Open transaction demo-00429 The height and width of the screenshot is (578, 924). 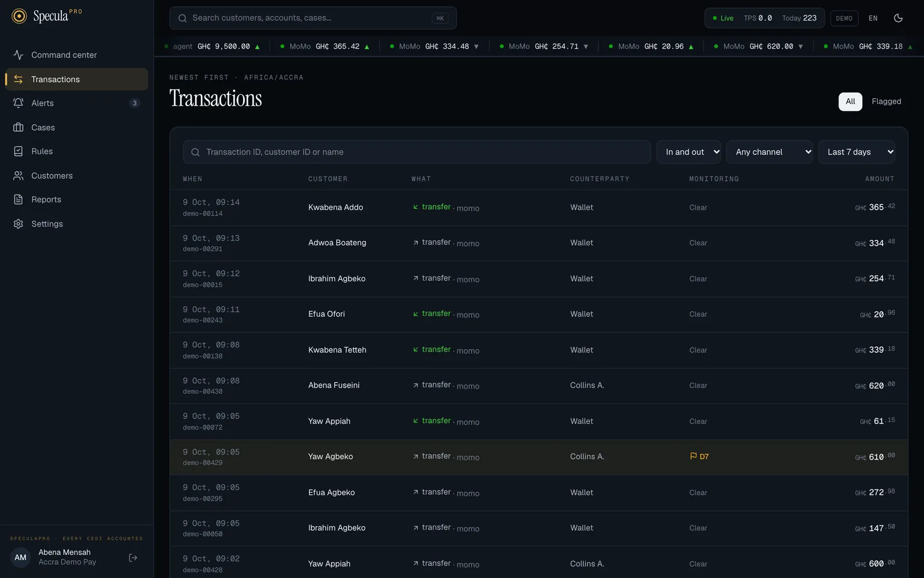point(203,463)
